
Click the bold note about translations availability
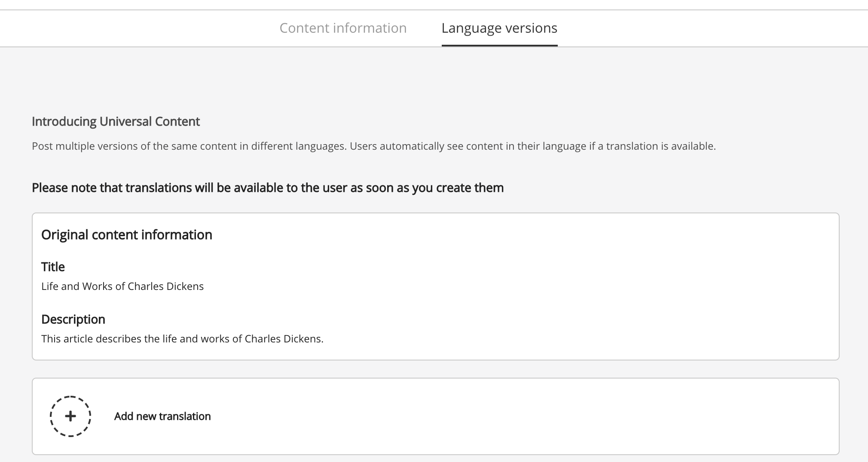point(268,188)
